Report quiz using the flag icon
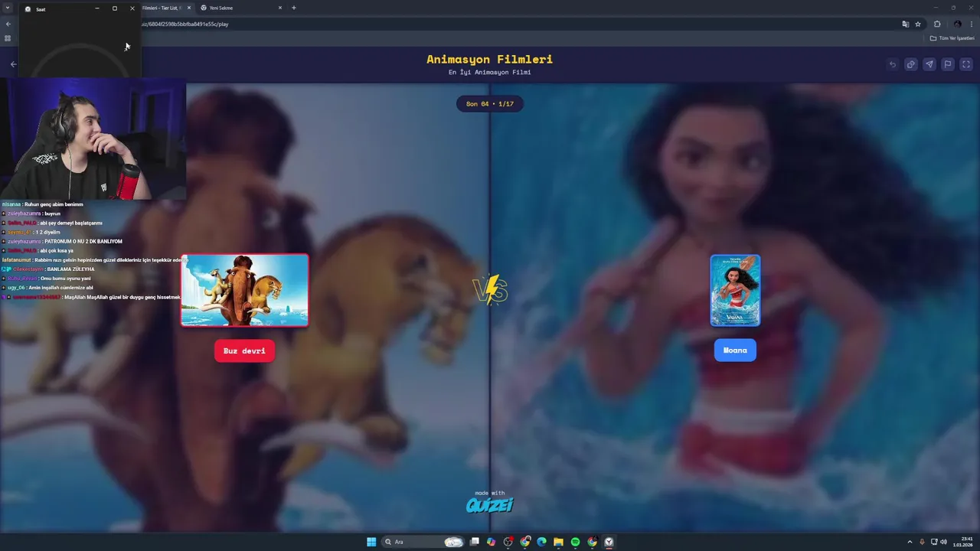Screen dimensions: 980x551 (x=947, y=64)
